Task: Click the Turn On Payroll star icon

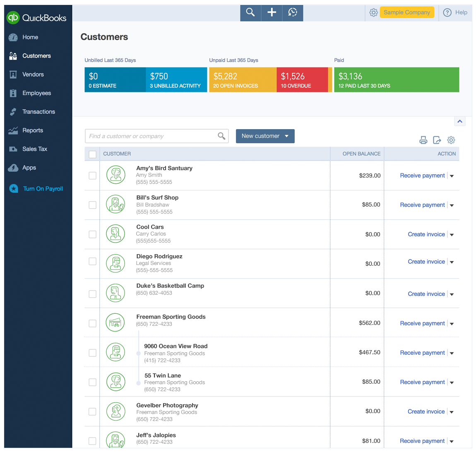Action: click(x=14, y=188)
